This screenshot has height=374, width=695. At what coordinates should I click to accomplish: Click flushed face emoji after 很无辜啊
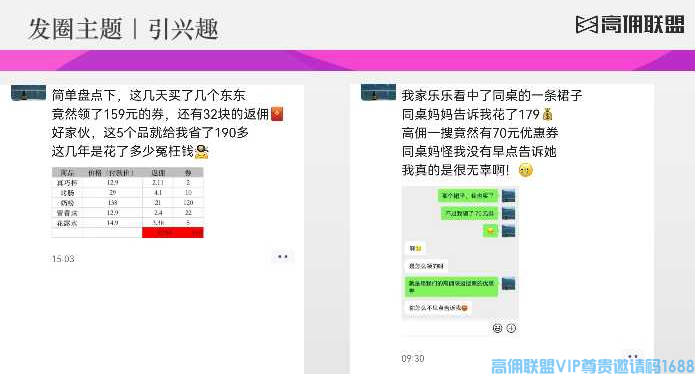pos(526,170)
